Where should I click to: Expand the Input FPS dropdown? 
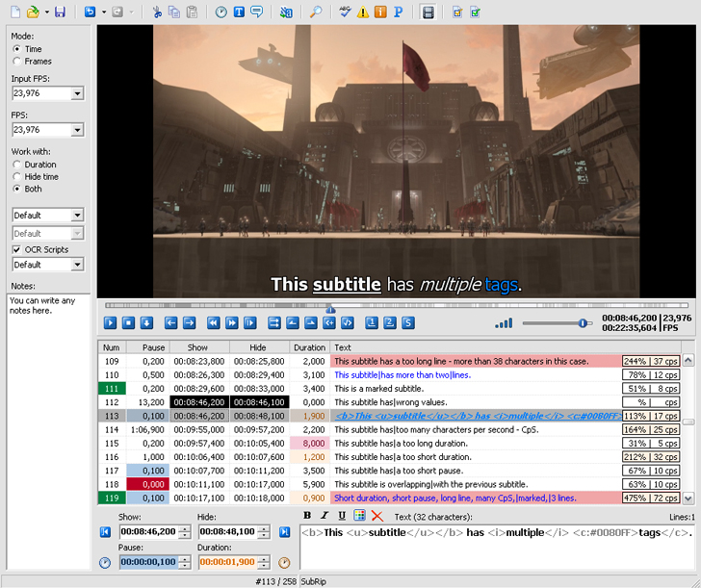77,93
